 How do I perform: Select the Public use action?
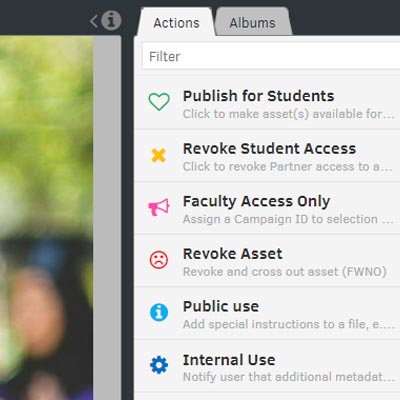pyautogui.click(x=267, y=313)
